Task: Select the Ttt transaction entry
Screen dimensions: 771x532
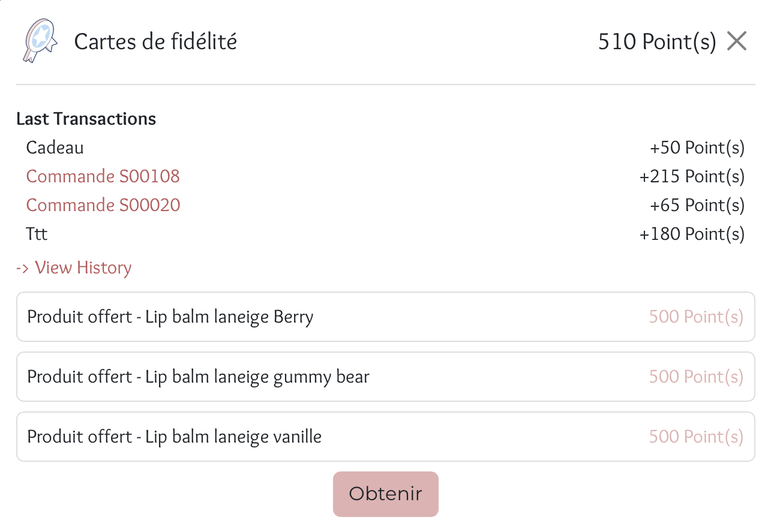Action: pos(37,234)
